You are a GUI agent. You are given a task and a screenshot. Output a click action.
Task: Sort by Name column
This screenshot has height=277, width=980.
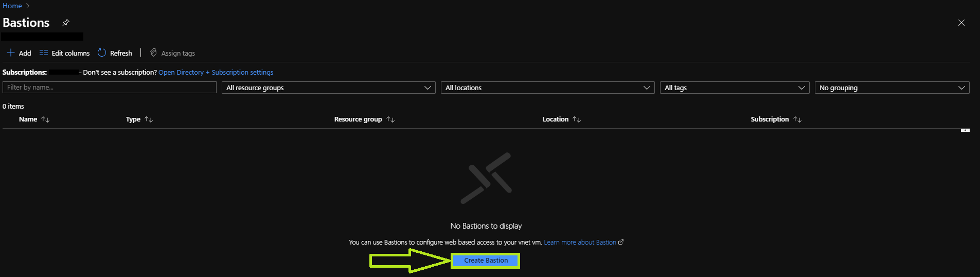pos(34,119)
